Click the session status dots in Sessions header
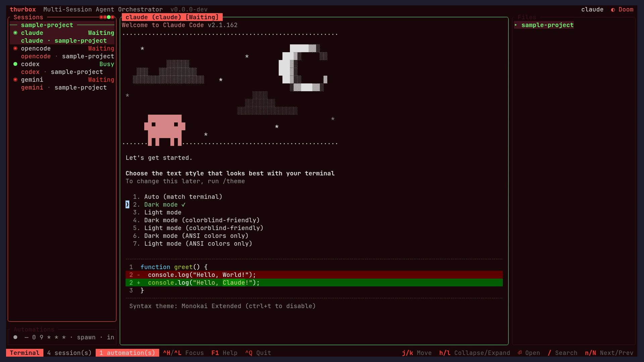Viewport: 644px width, 362px height. [x=107, y=17]
